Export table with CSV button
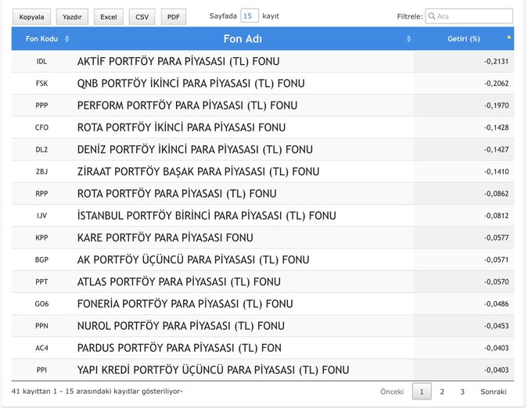 [x=142, y=17]
